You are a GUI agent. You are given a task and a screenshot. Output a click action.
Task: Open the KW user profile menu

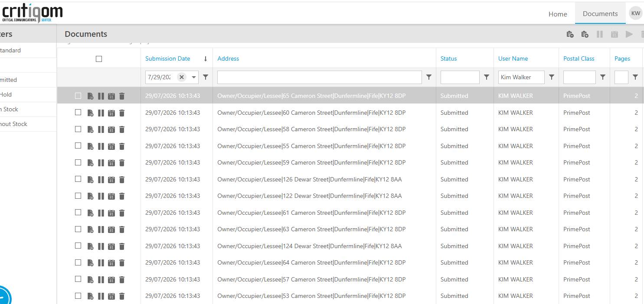point(636,13)
